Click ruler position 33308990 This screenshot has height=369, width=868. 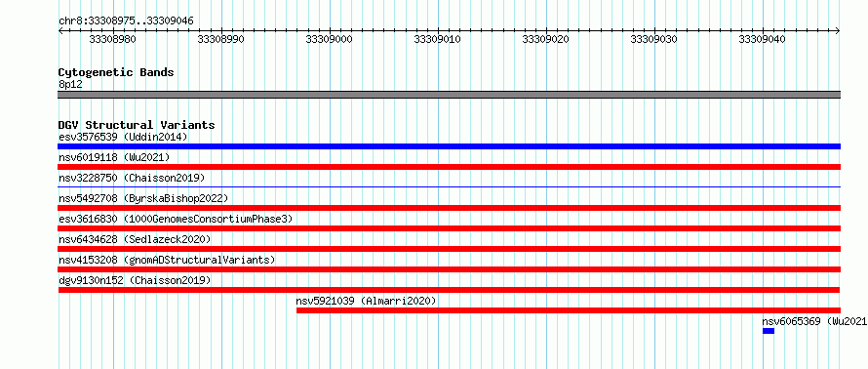(220, 39)
